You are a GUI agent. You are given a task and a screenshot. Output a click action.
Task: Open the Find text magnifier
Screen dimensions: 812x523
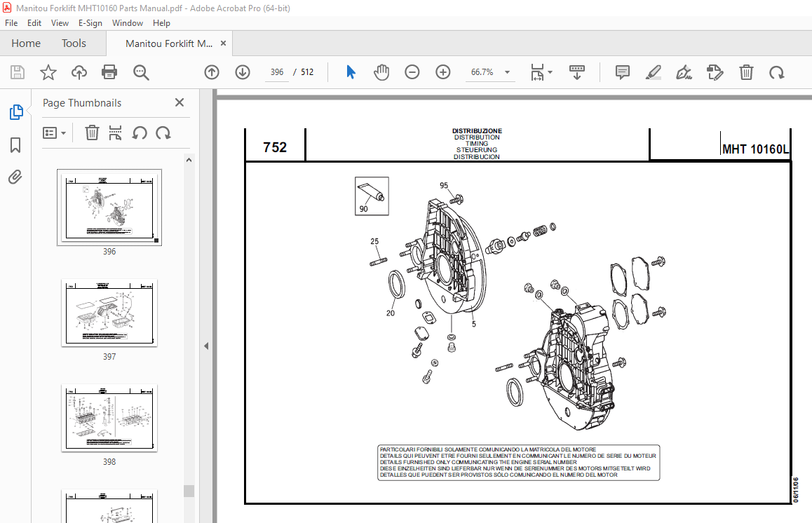point(141,72)
